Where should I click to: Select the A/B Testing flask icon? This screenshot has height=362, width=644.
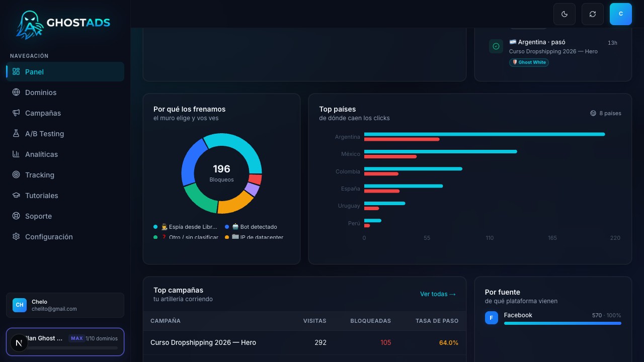click(x=16, y=133)
